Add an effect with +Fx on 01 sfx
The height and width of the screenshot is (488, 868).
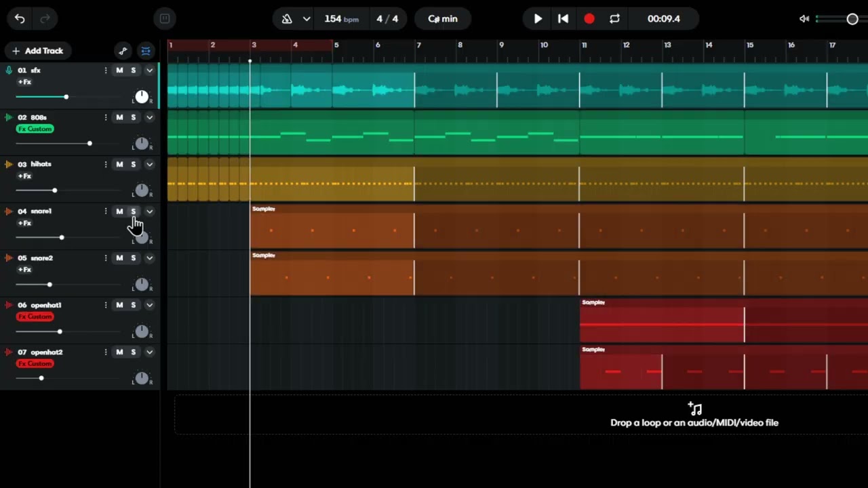click(24, 82)
